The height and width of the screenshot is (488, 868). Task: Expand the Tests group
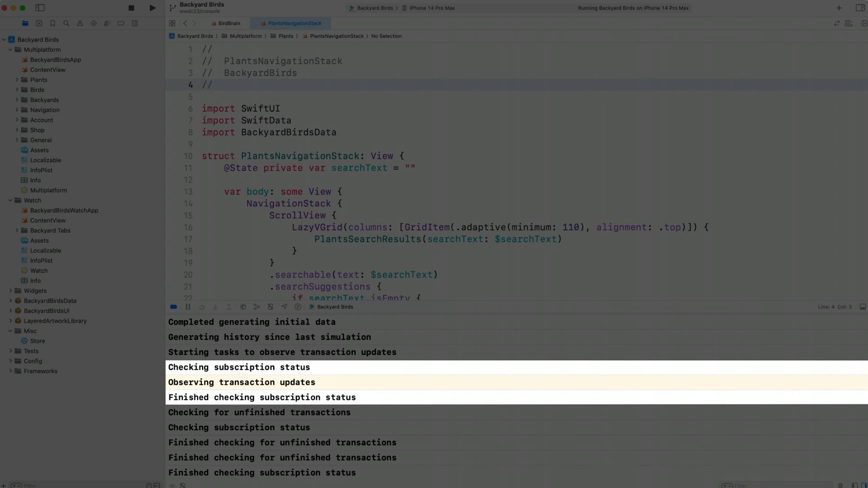11,351
